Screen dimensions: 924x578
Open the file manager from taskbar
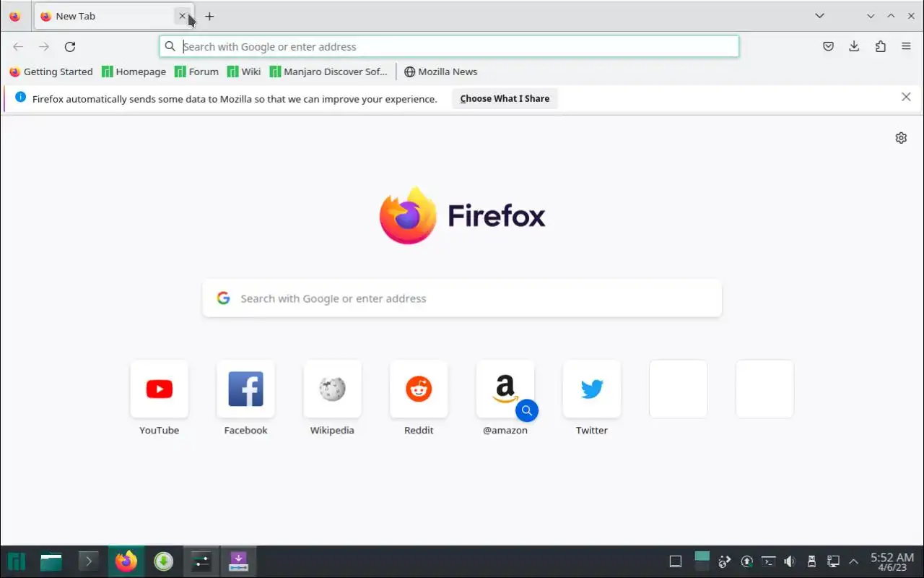[x=51, y=561]
